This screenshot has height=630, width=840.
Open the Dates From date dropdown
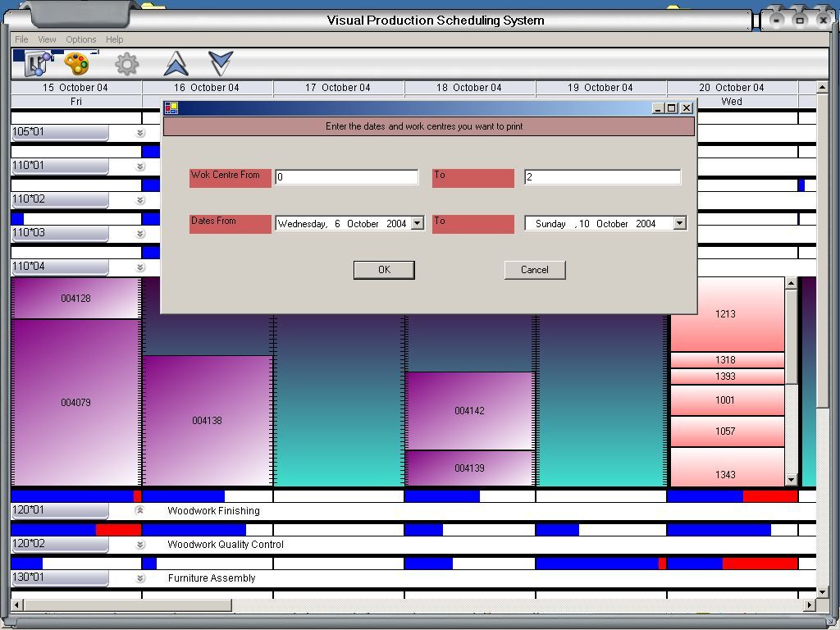pyautogui.click(x=417, y=223)
